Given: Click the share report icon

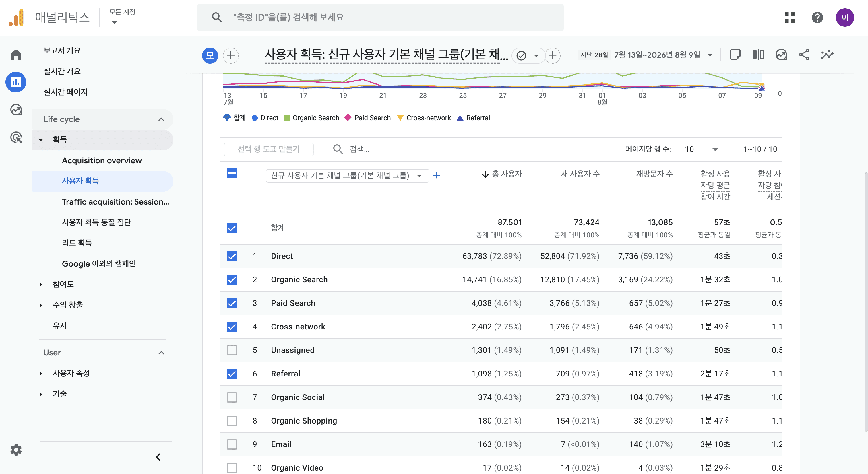Looking at the screenshot, I should tap(804, 55).
